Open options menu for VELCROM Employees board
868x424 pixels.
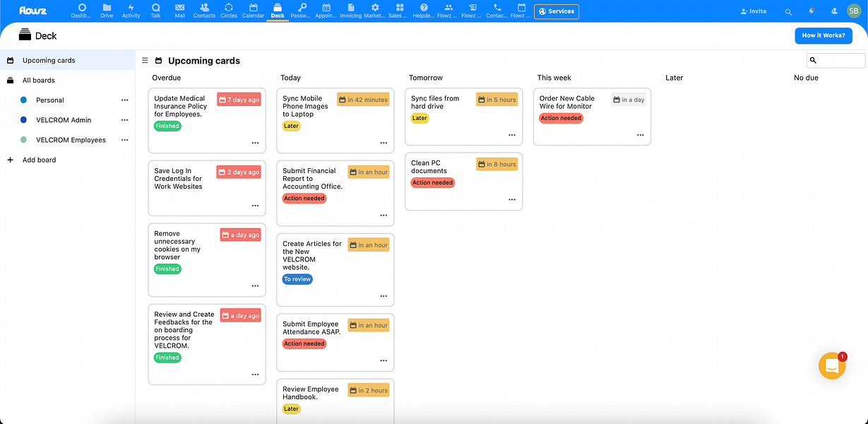[x=125, y=140]
